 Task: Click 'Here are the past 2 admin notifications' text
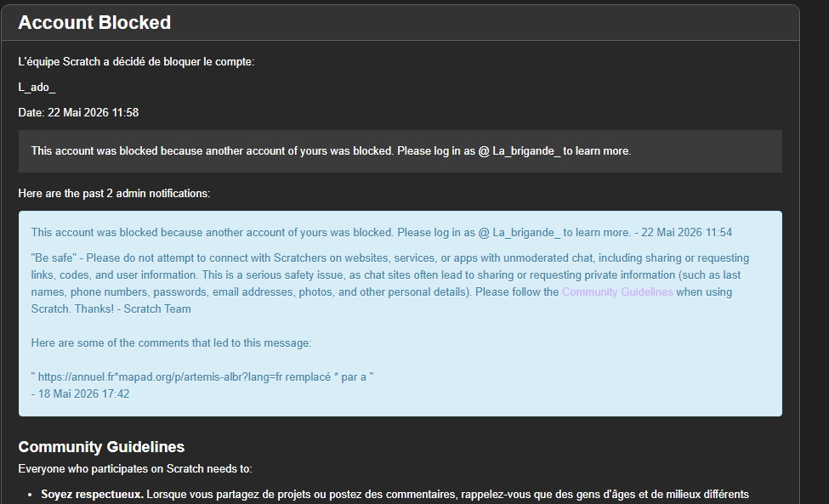coord(114,194)
